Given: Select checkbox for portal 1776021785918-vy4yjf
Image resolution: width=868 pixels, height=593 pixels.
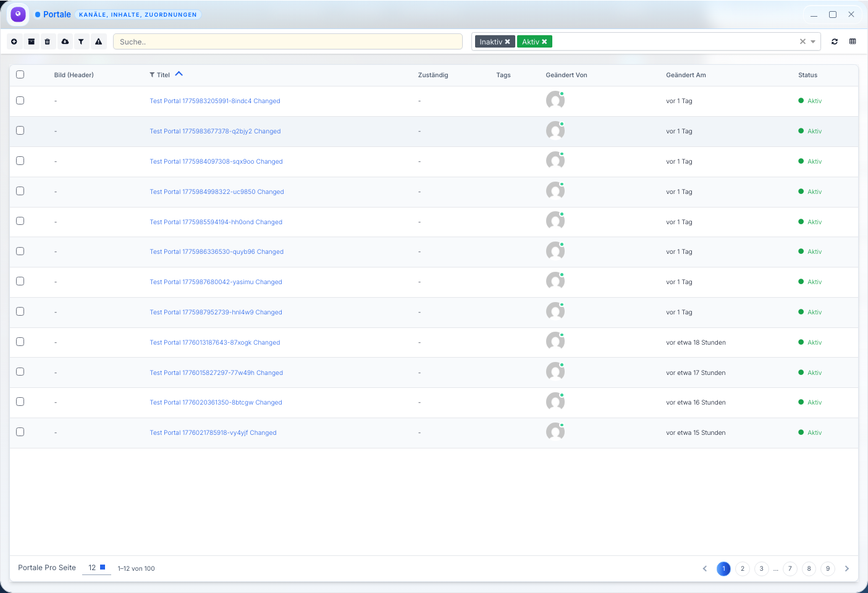Looking at the screenshot, I should tap(20, 432).
